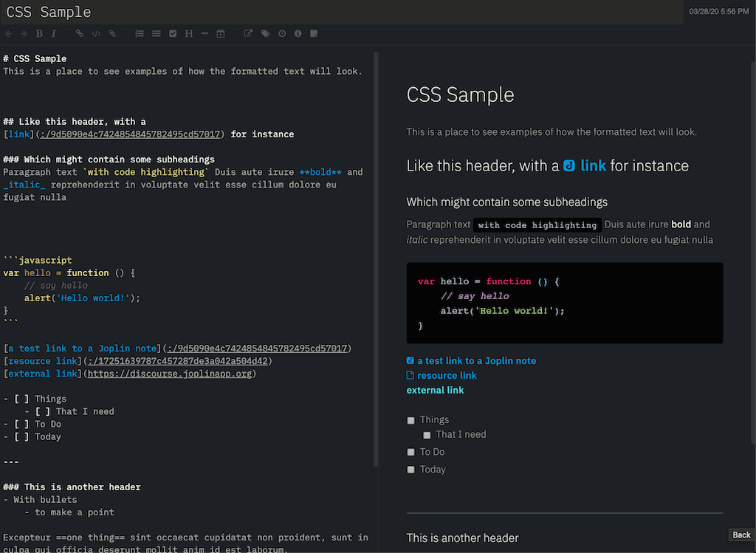Edit note tags with the tag icon
This screenshot has width=756, height=553.
[x=265, y=34]
